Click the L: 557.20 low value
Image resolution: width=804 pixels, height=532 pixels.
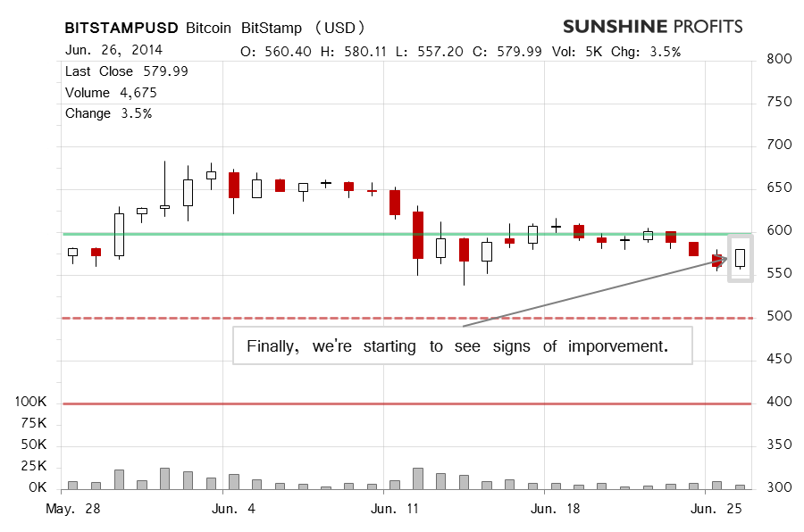tap(429, 52)
